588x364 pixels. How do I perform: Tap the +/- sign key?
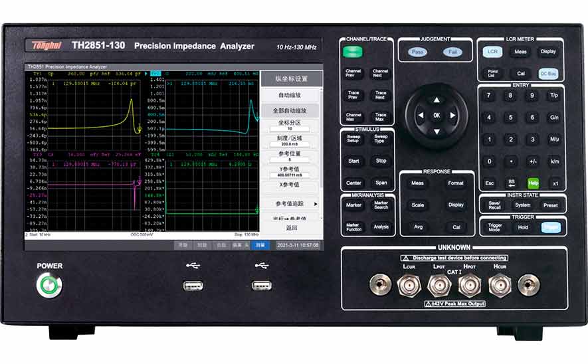click(x=533, y=161)
